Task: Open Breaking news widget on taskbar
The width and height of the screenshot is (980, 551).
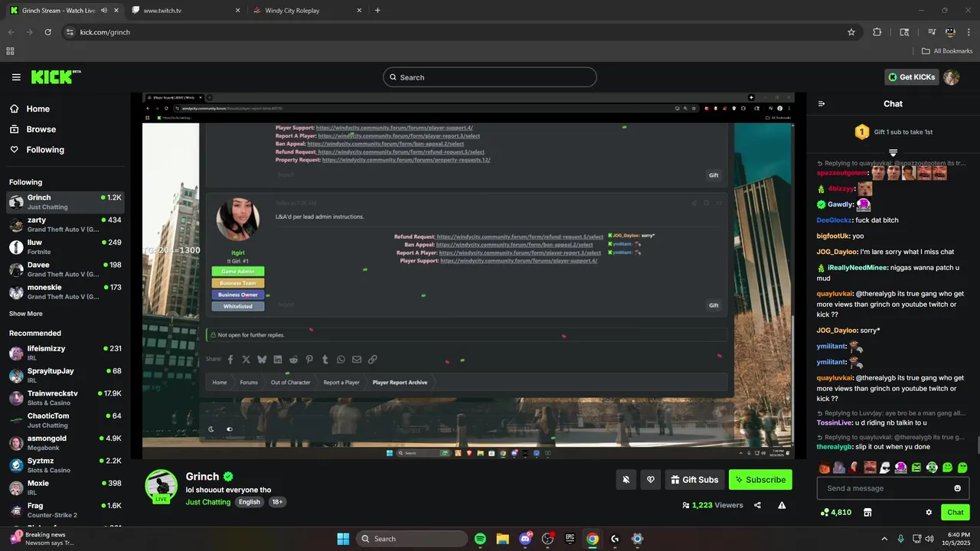Action: coord(42,539)
